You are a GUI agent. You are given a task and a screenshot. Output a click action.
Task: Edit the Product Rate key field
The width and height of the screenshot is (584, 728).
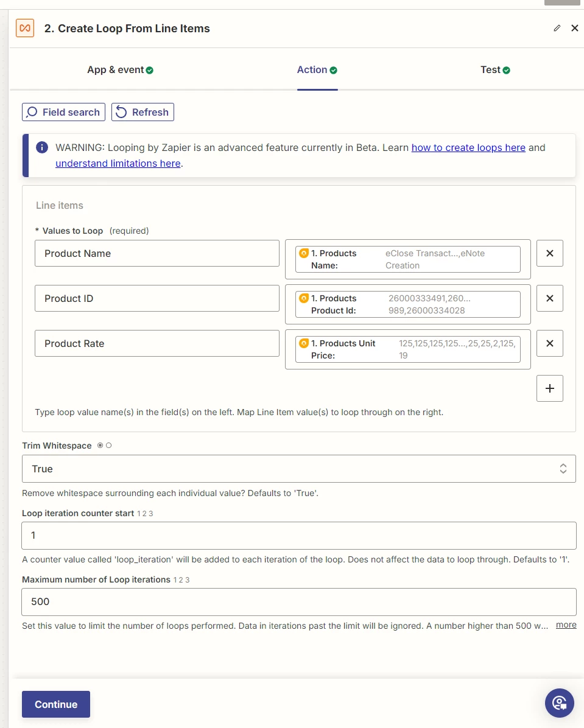157,343
